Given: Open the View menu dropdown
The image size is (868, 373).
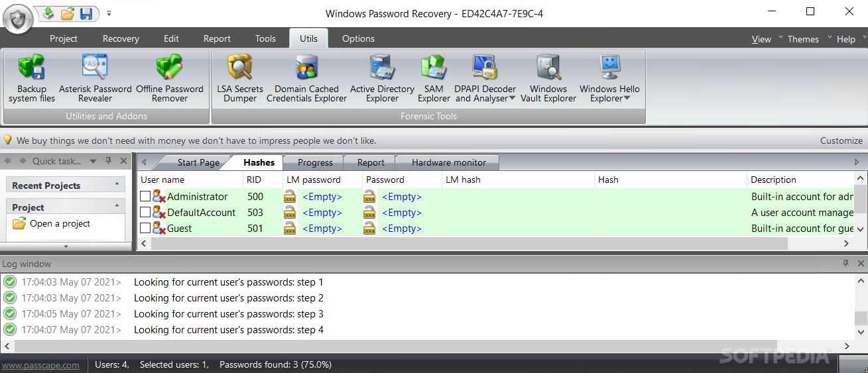Looking at the screenshot, I should [x=761, y=39].
